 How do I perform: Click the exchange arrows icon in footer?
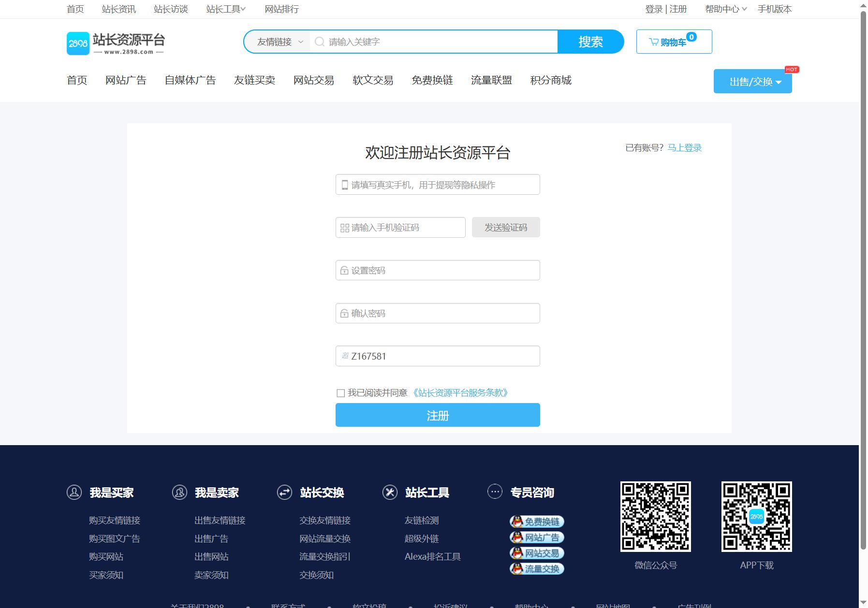point(284,492)
